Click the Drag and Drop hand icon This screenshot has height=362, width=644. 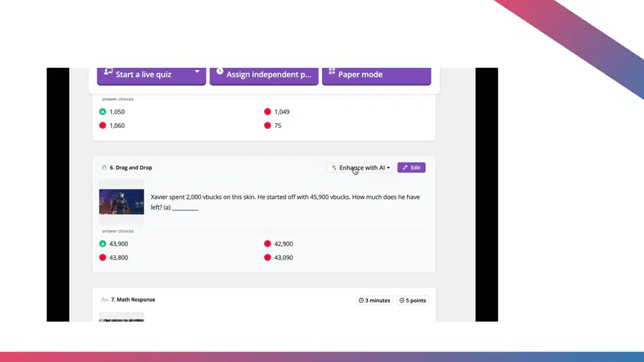104,167
